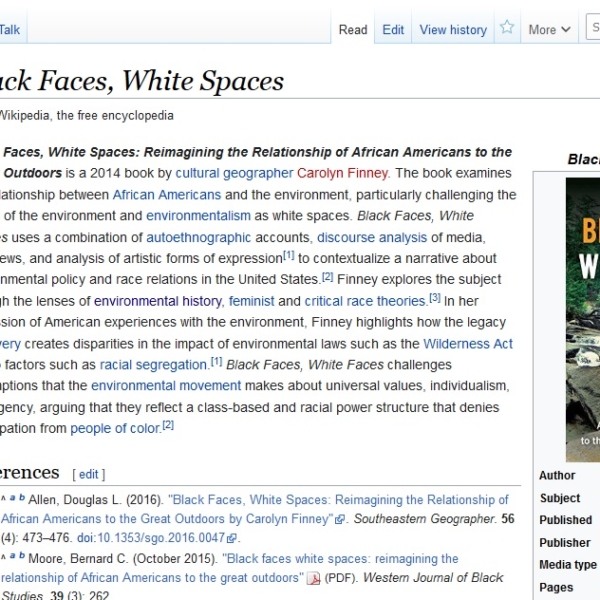Click the search input field
Image resolution: width=600 pixels, height=600 pixels.
click(594, 28)
